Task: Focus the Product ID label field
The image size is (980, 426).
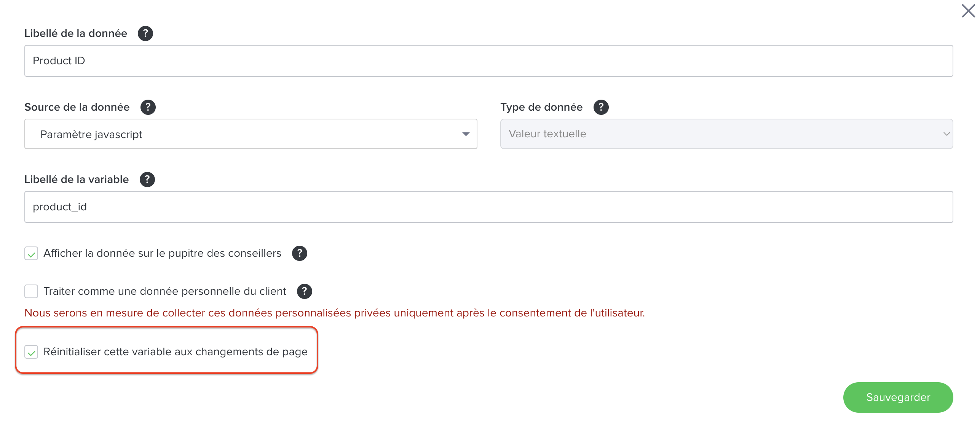Action: 488,61
